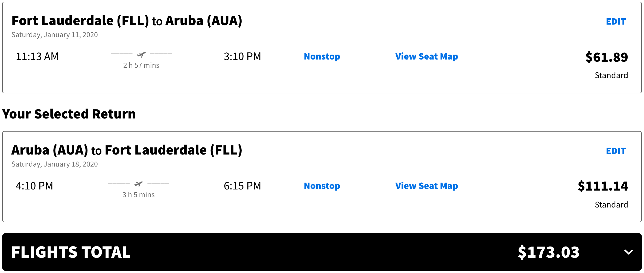Open Nonstop details for January 11 flight
Screen dimensions: 644x273
click(x=322, y=57)
